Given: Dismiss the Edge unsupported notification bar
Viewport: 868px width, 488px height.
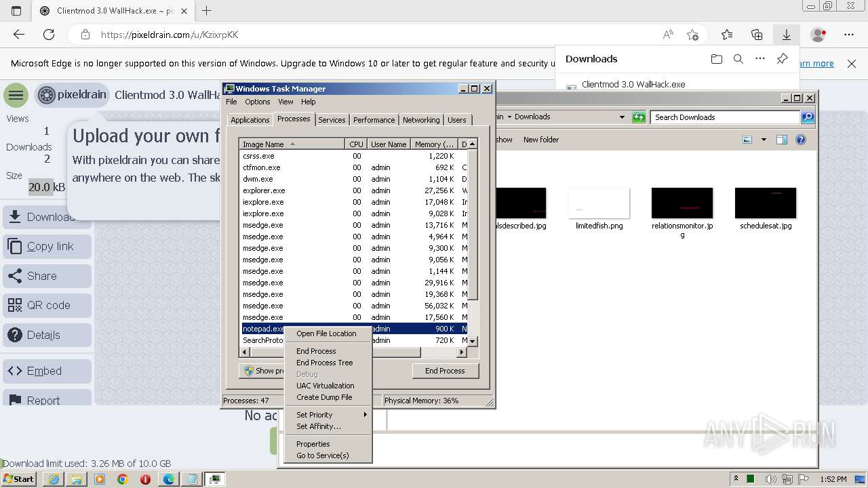Looking at the screenshot, I should pos(852,64).
